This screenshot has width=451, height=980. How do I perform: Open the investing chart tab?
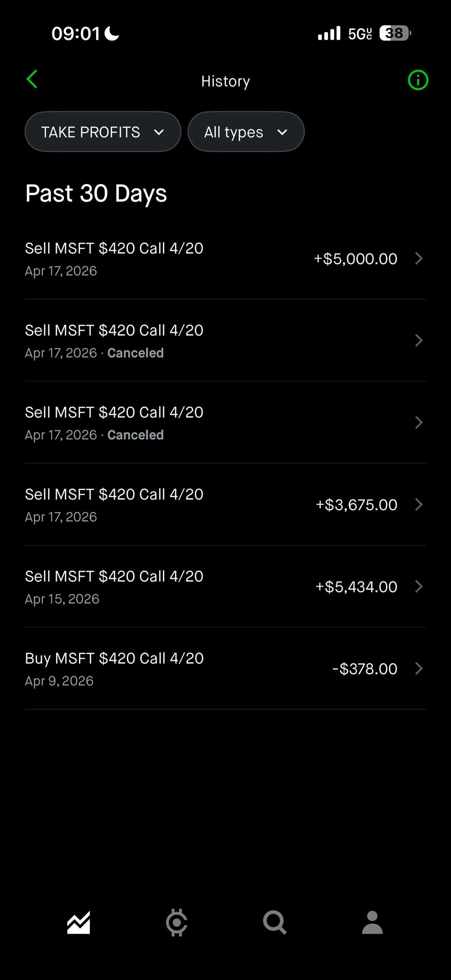(79, 922)
